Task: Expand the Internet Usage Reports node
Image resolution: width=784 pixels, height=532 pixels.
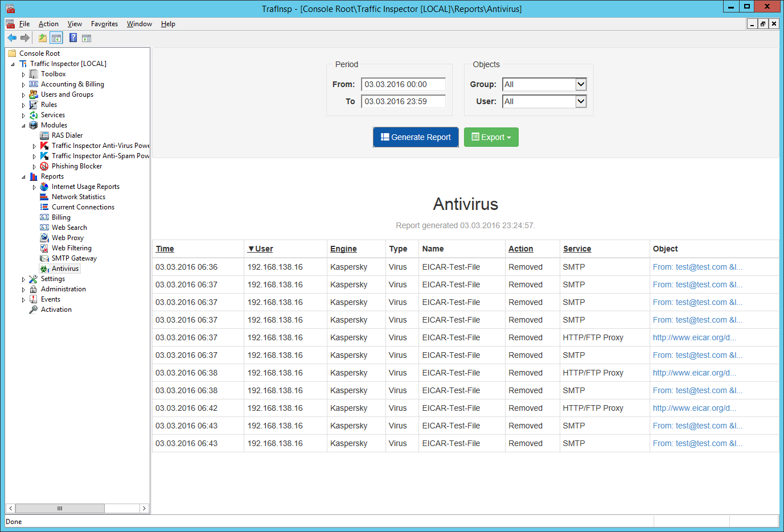Action: pos(34,187)
